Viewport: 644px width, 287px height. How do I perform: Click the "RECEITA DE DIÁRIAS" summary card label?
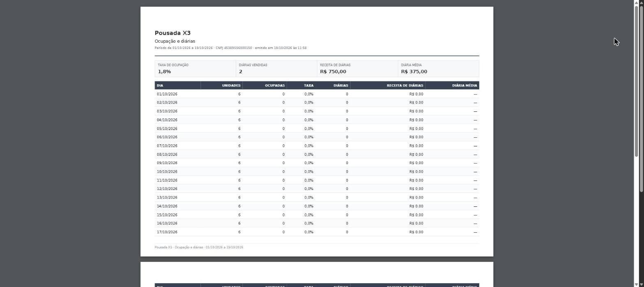pyautogui.click(x=335, y=65)
